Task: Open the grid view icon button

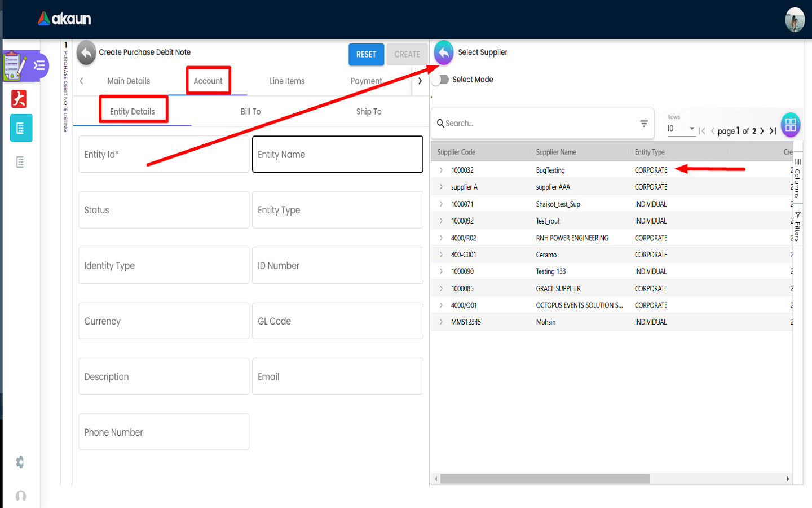Action: pyautogui.click(x=790, y=125)
